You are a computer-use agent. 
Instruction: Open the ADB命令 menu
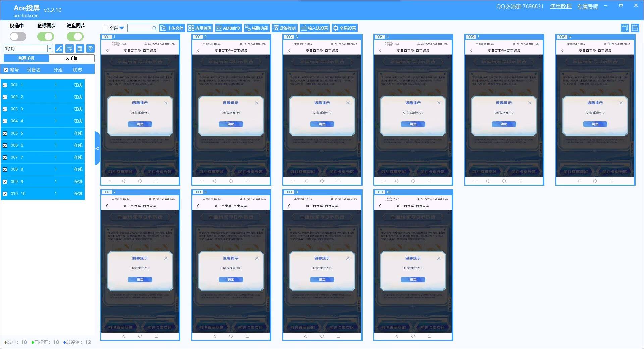point(228,28)
